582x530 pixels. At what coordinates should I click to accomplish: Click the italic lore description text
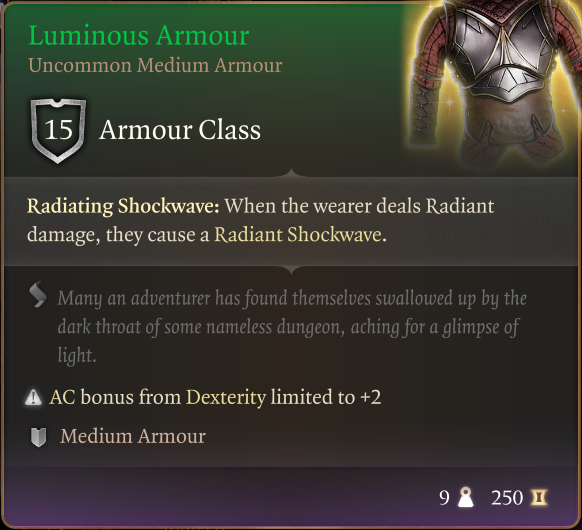point(292,327)
